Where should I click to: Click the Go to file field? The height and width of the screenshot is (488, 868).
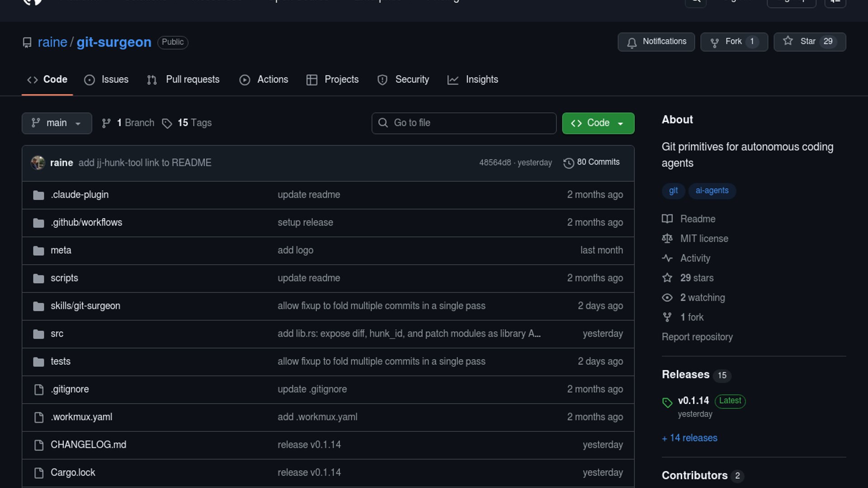pos(464,123)
